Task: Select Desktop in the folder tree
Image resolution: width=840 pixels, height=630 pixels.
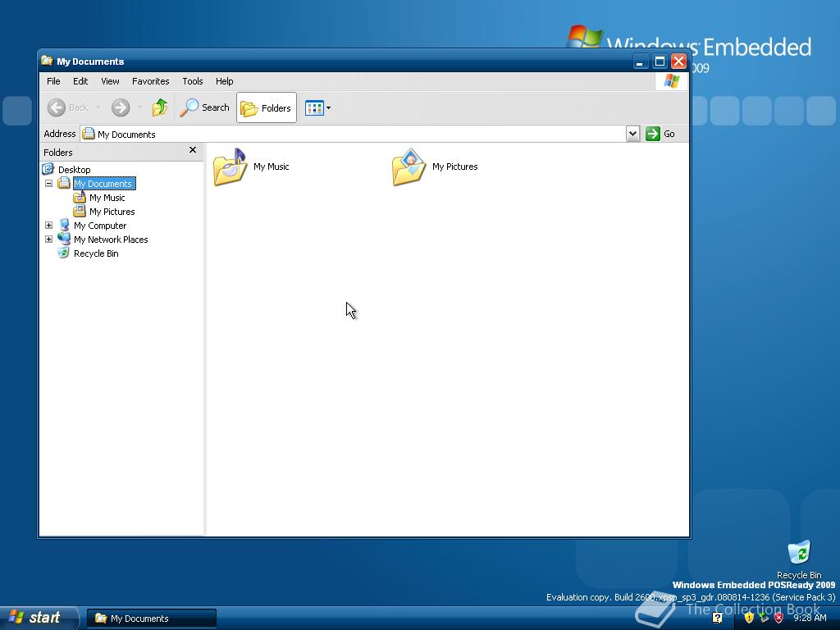Action: 74,169
